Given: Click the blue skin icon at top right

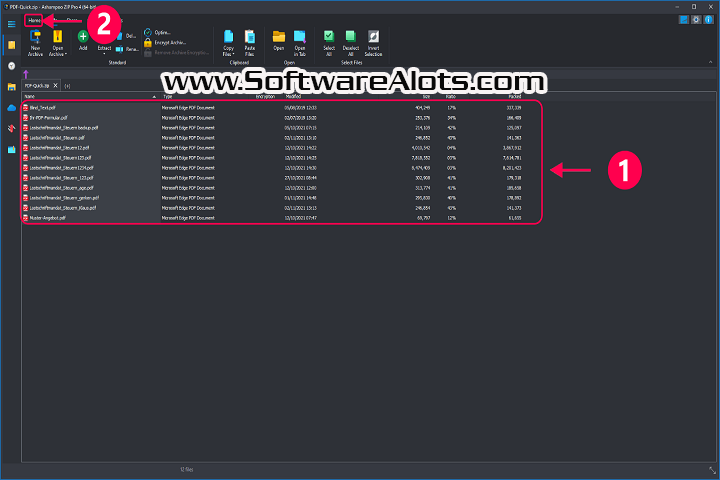Looking at the screenshot, I should pos(684,20).
